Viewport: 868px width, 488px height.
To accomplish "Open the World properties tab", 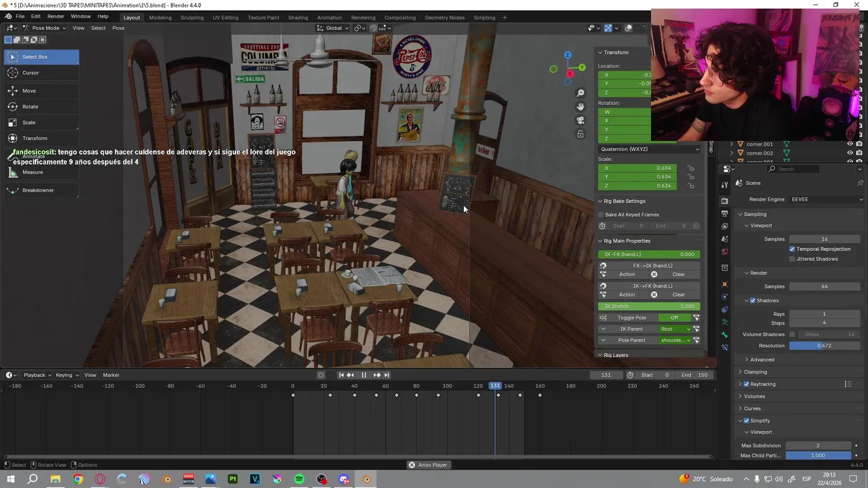I will point(724,252).
